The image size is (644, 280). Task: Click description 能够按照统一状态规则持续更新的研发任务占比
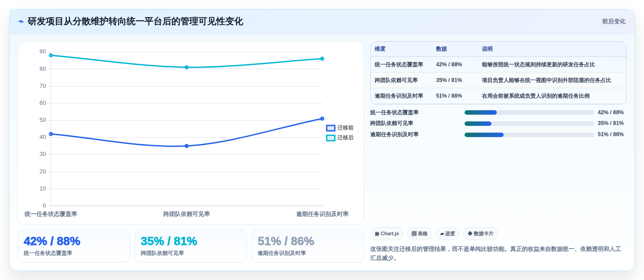pyautogui.click(x=538, y=65)
